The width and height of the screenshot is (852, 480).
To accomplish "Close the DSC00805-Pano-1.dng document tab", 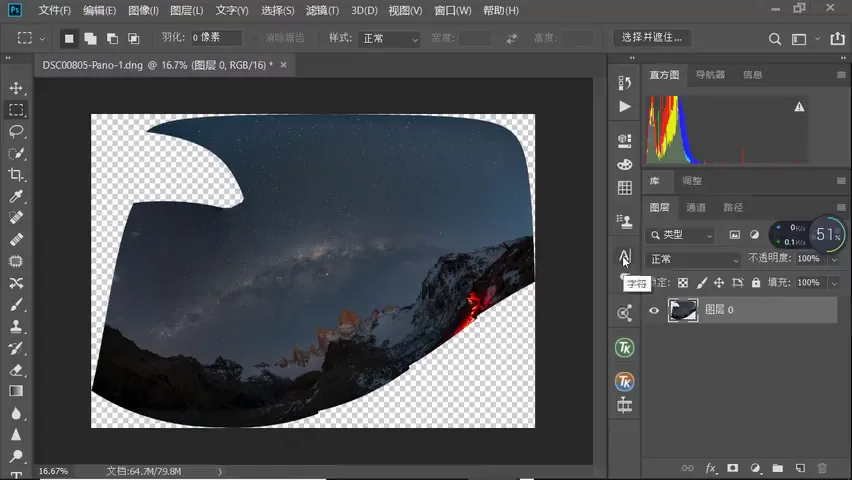I will [x=283, y=65].
